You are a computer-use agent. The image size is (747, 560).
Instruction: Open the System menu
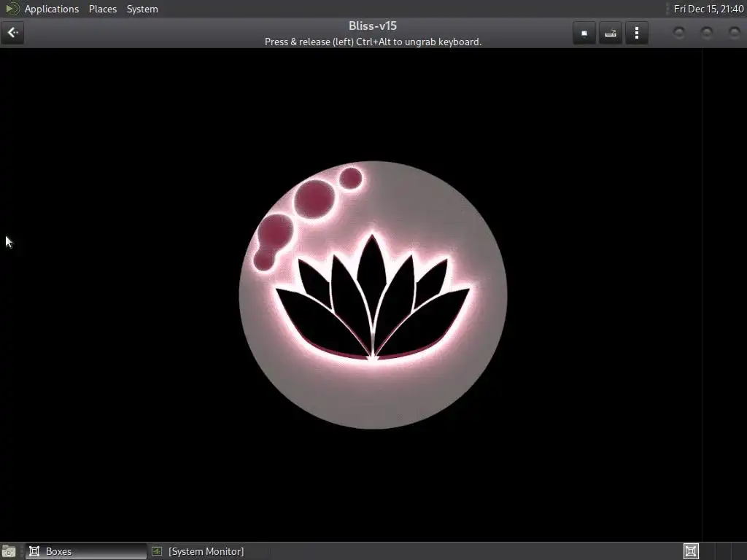[142, 9]
